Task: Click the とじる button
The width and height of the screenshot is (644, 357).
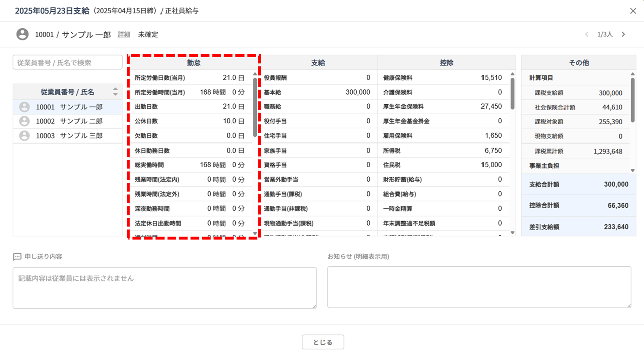Action: [323, 342]
